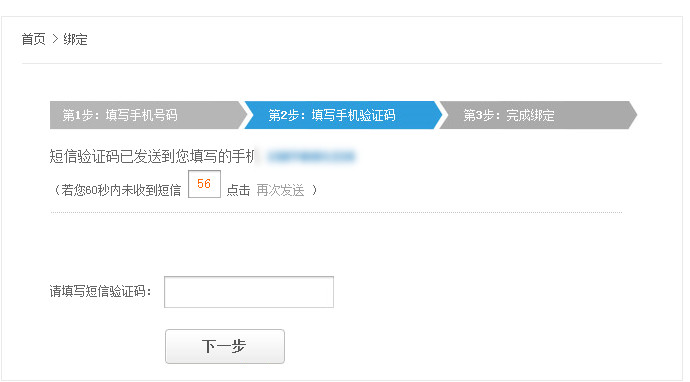Click the blurred phone number
The height and width of the screenshot is (382, 690).
[312, 156]
